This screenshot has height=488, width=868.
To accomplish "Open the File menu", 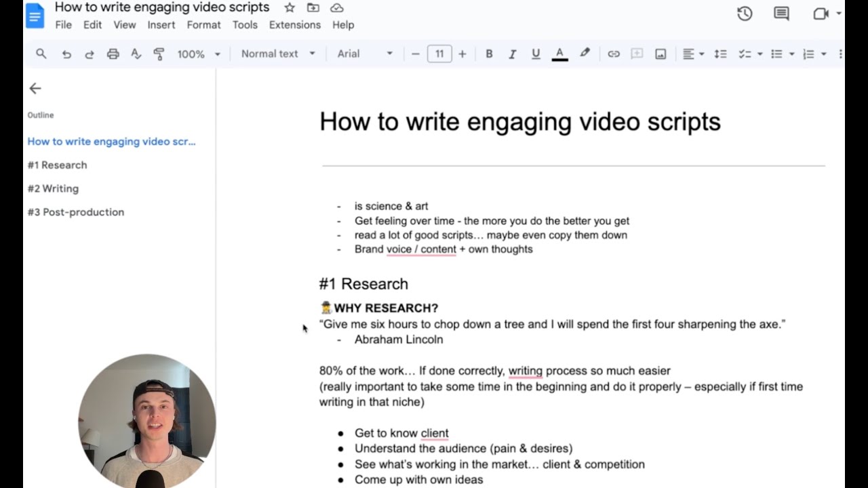I will coord(63,24).
